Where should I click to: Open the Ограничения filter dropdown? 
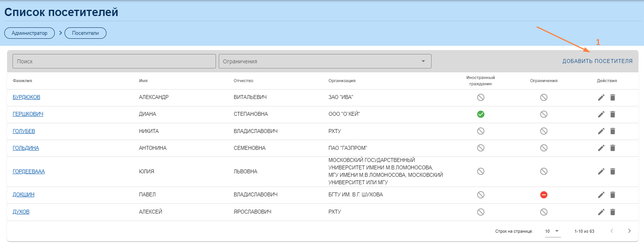coord(325,61)
